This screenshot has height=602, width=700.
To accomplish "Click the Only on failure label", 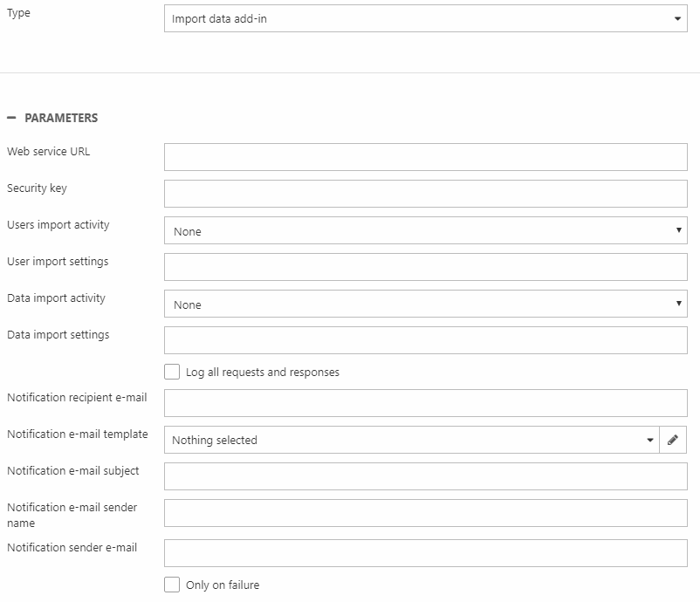I will (223, 585).
